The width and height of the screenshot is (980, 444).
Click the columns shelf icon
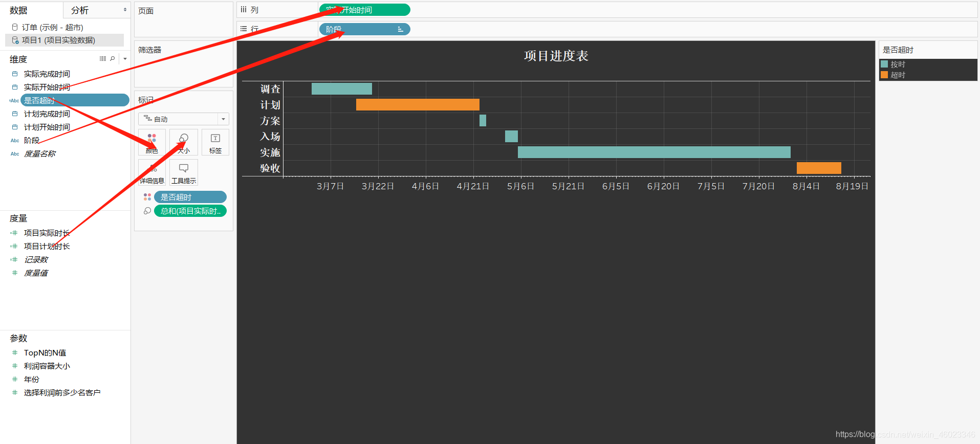[244, 10]
